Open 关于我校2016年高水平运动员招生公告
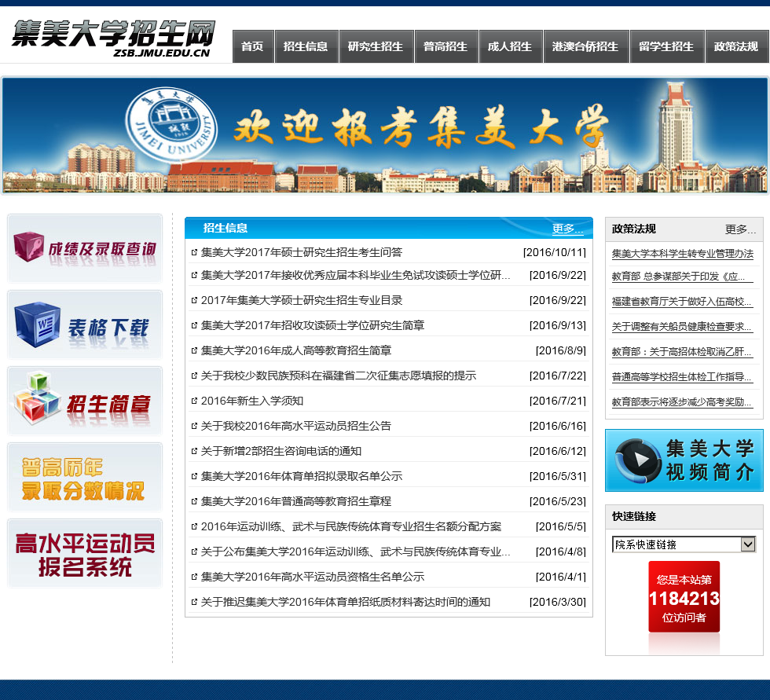Viewport: 770px width, 700px height. click(x=296, y=426)
